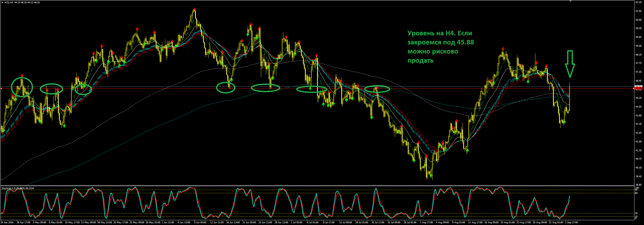Click the 13 Jul 09:00 time label
The width and height of the screenshot is (644, 225).
tap(346, 223)
